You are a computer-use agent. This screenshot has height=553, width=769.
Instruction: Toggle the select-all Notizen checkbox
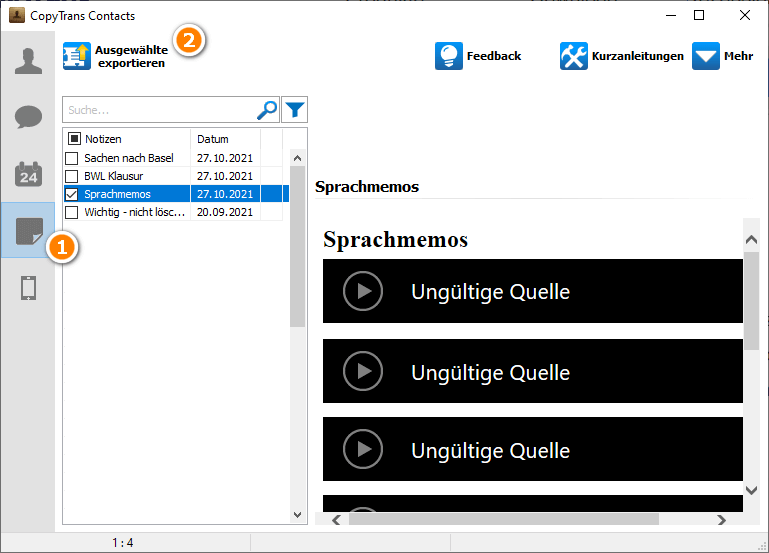(74, 139)
